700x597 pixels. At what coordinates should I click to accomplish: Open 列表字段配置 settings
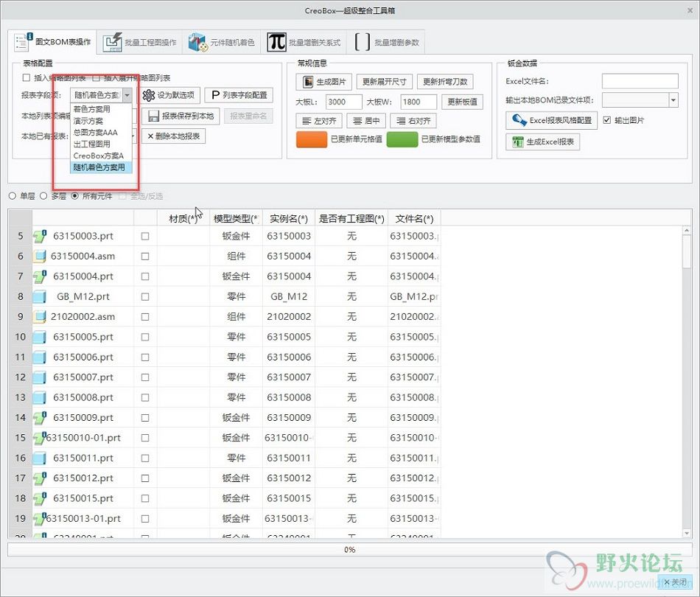click(x=239, y=95)
